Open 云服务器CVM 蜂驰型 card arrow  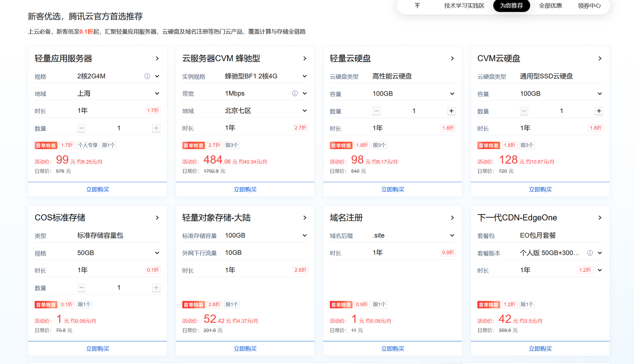[x=305, y=58]
